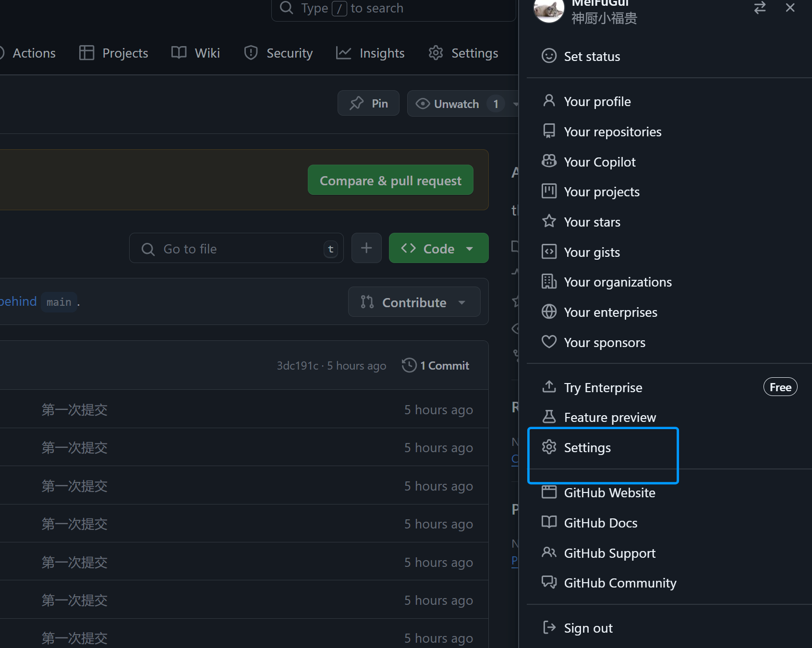Viewport: 812px width, 648px height.
Task: Click the smiley icon beside Set status
Action: 549,56
